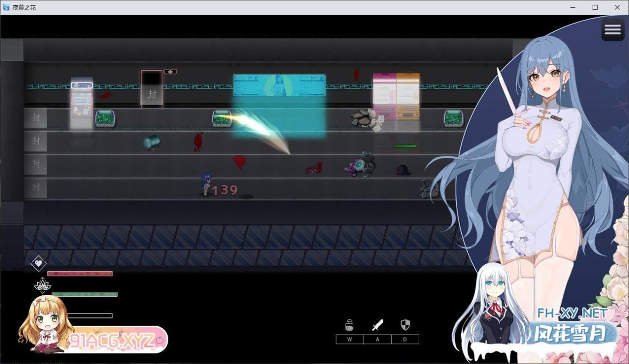
Task: Click the damage number 139
Action: click(x=225, y=190)
